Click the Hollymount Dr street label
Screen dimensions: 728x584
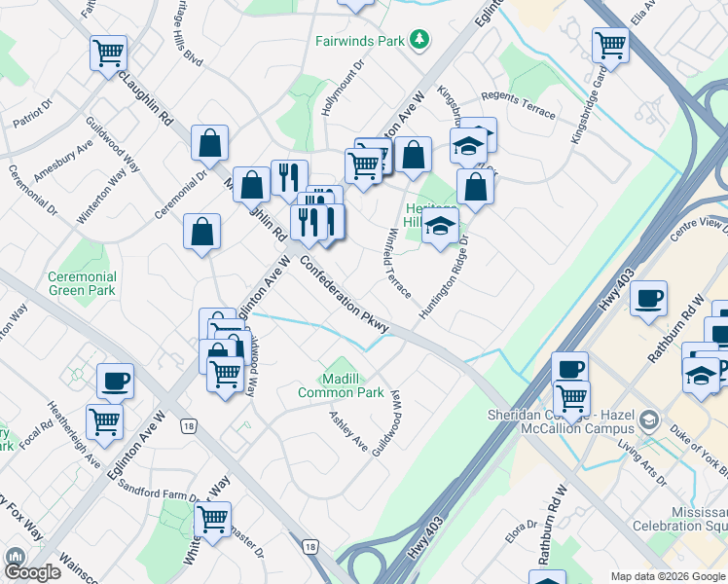click(343, 88)
